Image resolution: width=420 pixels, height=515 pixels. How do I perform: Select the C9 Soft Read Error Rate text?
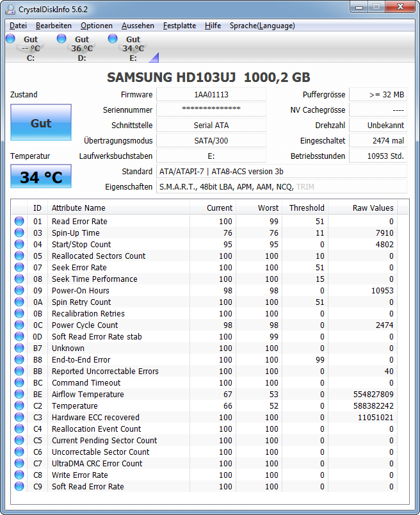coord(88,486)
